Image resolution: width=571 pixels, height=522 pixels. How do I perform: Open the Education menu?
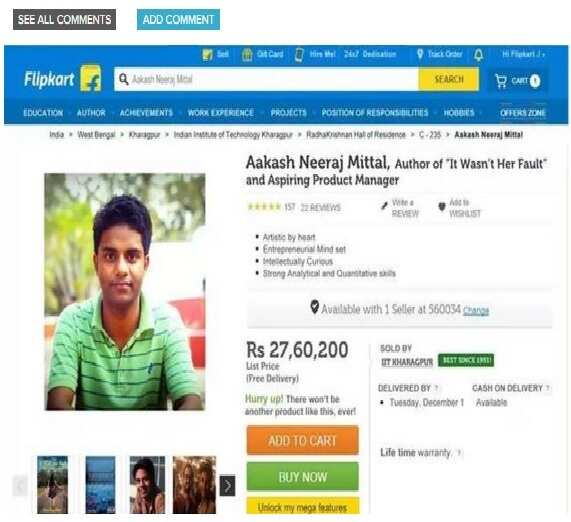[43, 113]
